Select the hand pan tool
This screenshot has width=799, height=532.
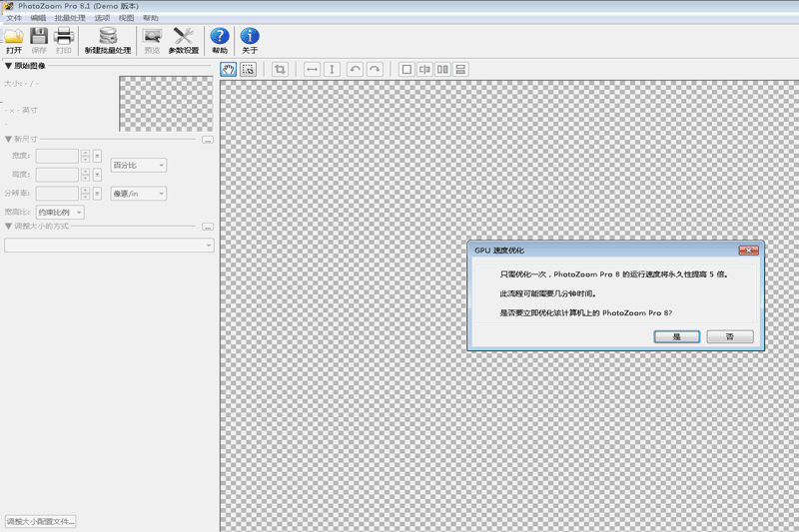[229, 69]
